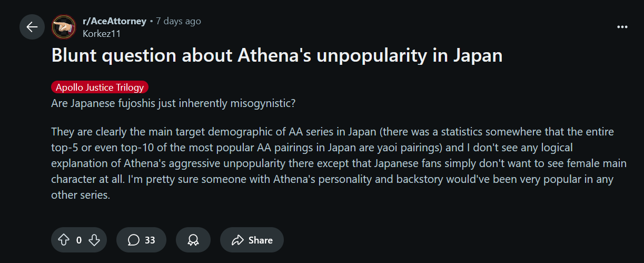Click the r/AceAttorney subreddit avatar

click(64, 27)
